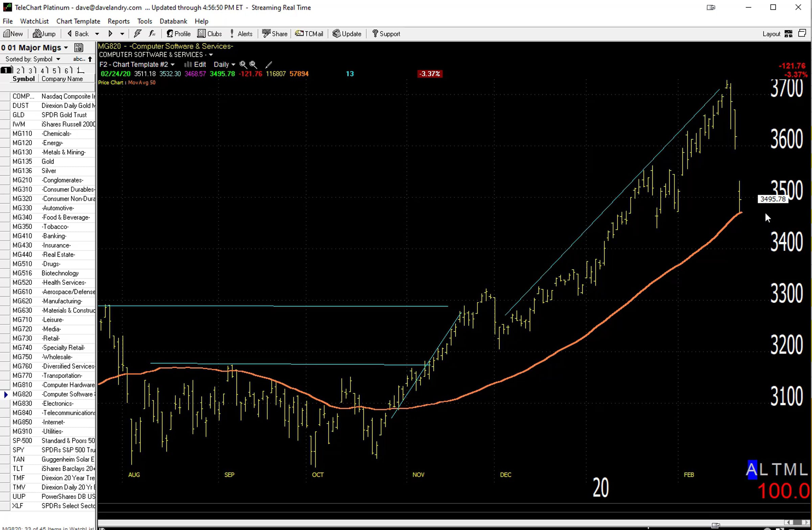
Task: Zoom in with the plus magnifier icon
Action: pyautogui.click(x=243, y=64)
